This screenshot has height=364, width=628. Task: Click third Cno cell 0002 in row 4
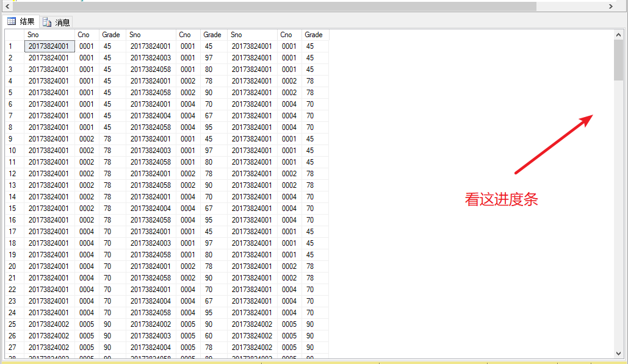coord(289,81)
